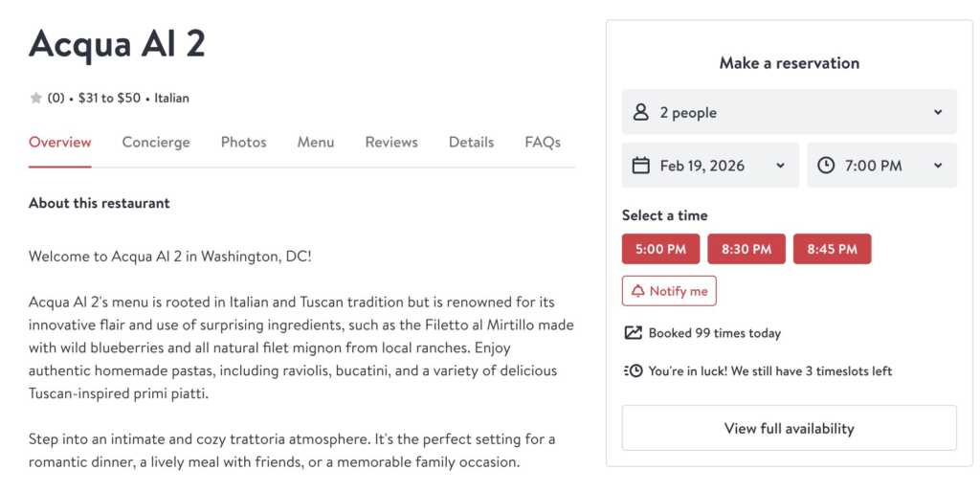Click the bell icon on Notify me

(638, 291)
